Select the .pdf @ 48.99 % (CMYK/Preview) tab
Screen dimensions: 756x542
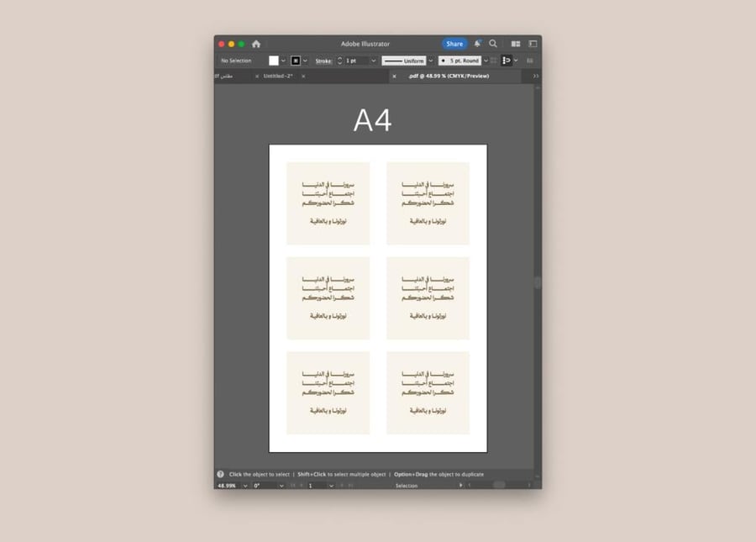(x=449, y=76)
